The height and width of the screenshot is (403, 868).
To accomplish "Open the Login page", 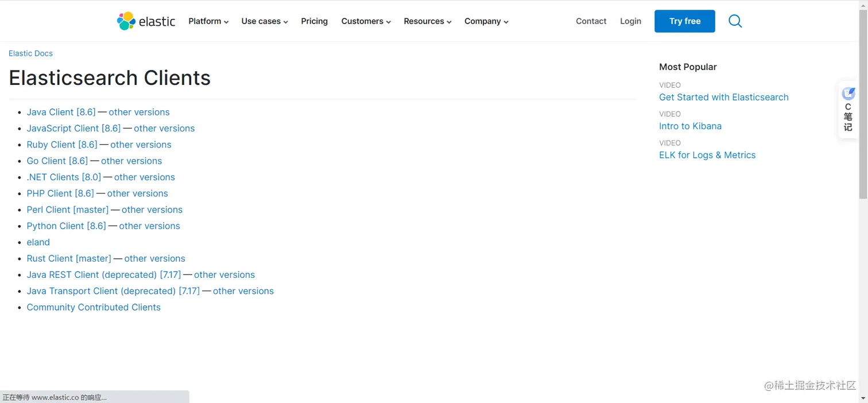I will [630, 21].
